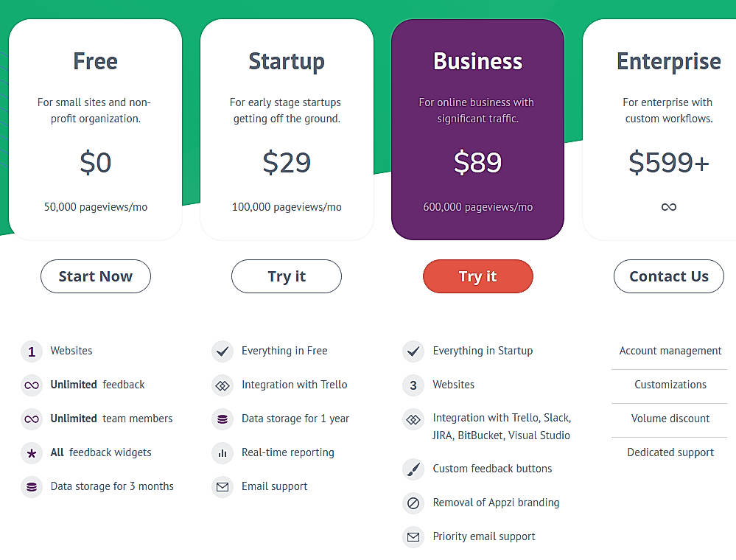This screenshot has width=736, height=560.
Task: Click the number 1 badge next to Websites
Action: 31,351
